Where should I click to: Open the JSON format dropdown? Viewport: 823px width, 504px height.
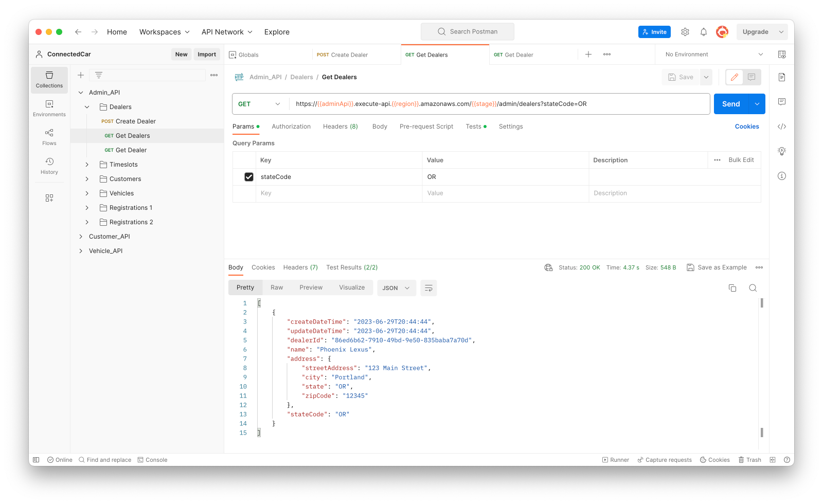point(396,288)
